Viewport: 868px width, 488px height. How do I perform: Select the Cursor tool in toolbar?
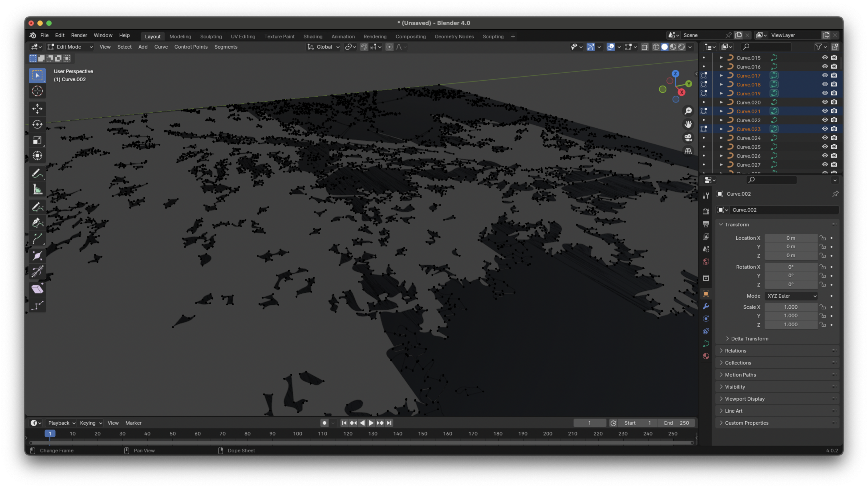coord(37,91)
